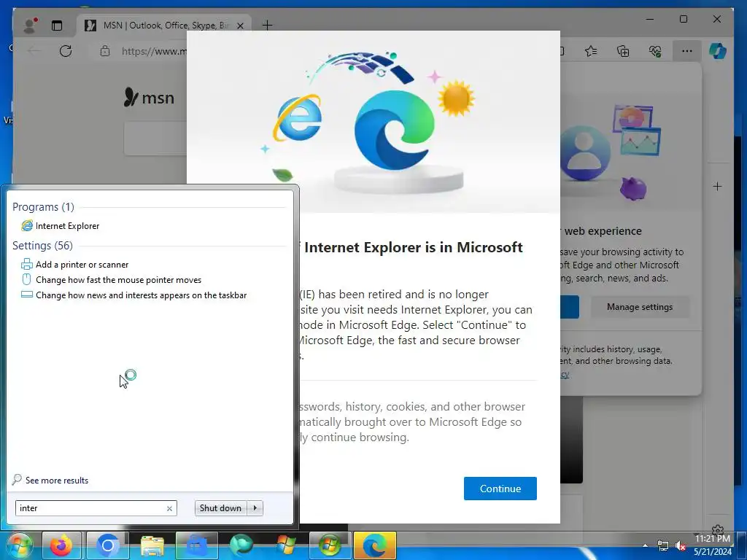Screen dimensions: 747x560
Task: Reload the page with the refresh icon
Action: pyautogui.click(x=66, y=51)
